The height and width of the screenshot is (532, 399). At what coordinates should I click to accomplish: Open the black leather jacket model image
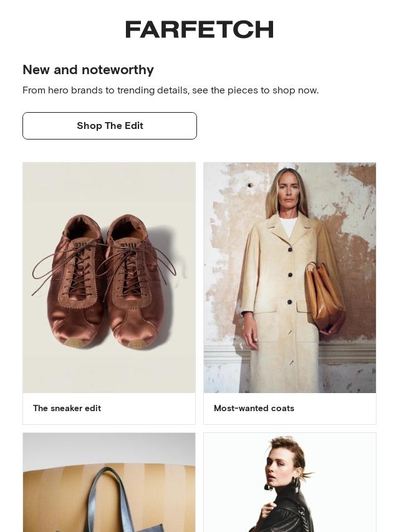coord(290,482)
